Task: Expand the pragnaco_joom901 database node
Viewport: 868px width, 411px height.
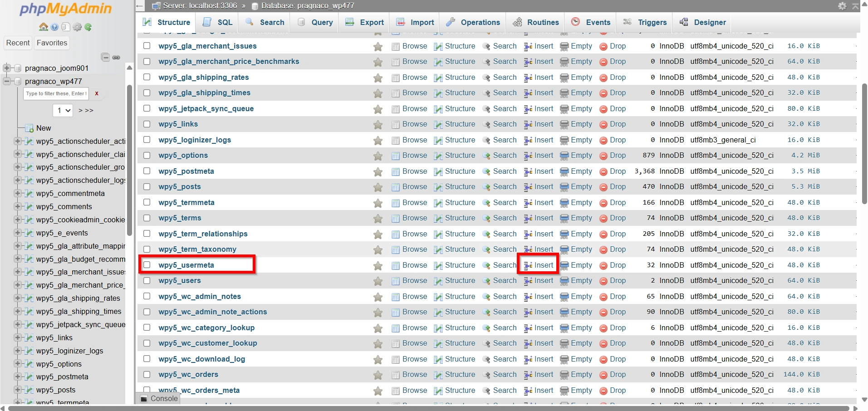Action: pos(6,68)
